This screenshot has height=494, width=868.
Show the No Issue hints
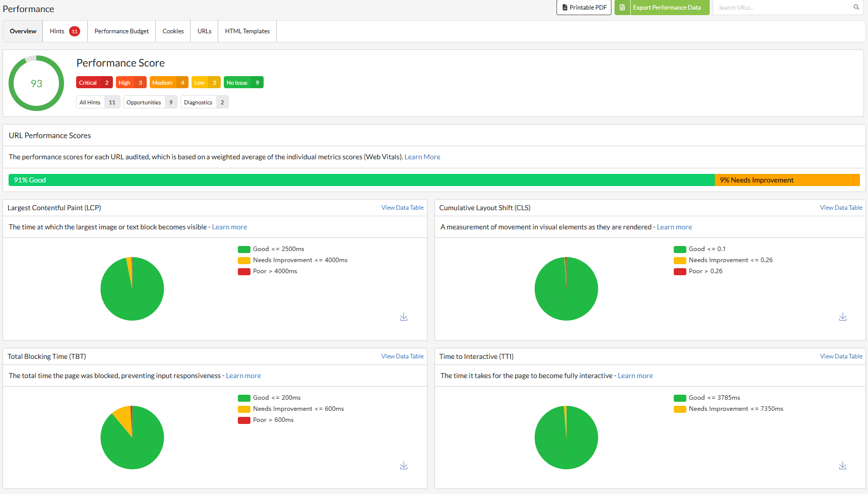click(243, 83)
